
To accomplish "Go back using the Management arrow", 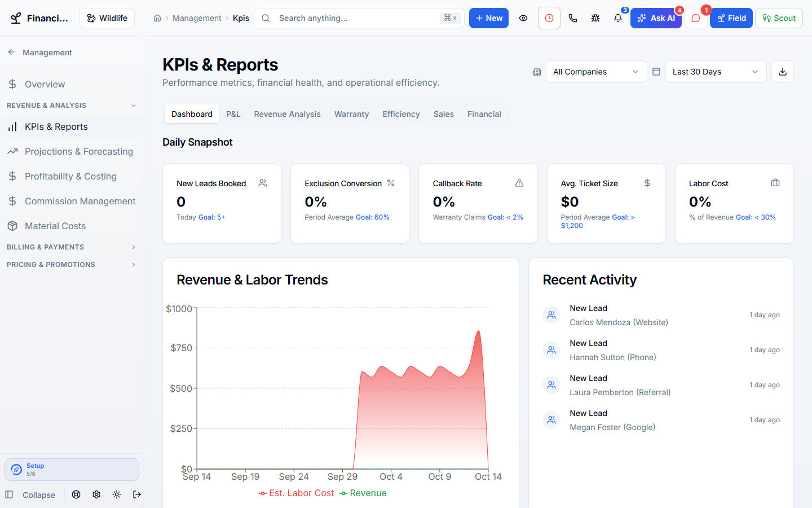I will (11, 52).
